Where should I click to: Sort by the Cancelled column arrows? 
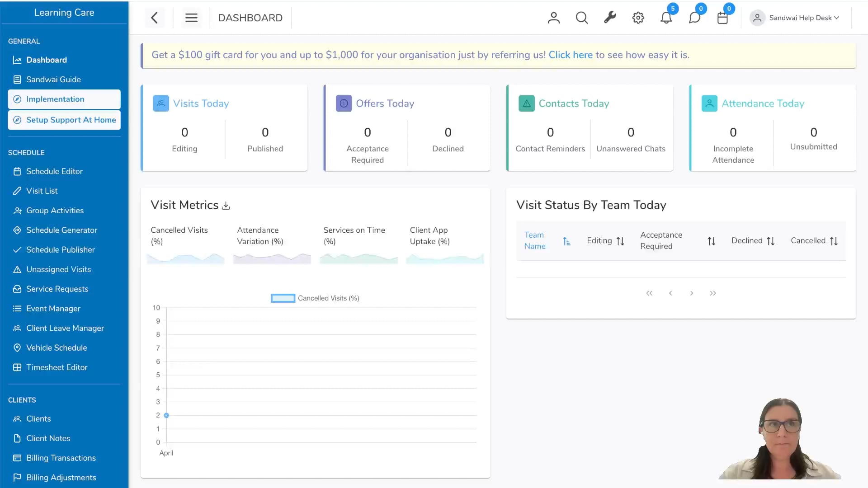click(834, 241)
